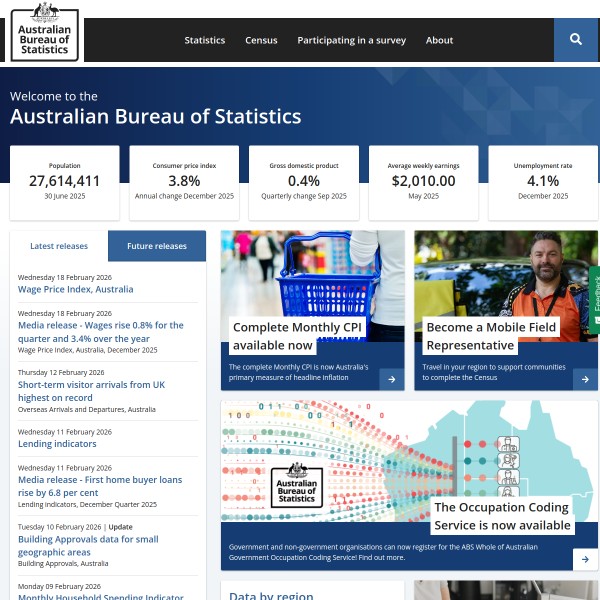Click arrow icon on Complete Monthly CPI card
This screenshot has height=600, width=600.
click(392, 378)
